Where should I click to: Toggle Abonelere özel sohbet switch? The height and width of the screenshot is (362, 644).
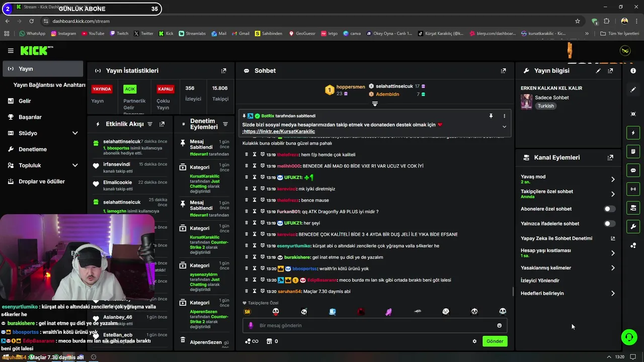(609, 209)
